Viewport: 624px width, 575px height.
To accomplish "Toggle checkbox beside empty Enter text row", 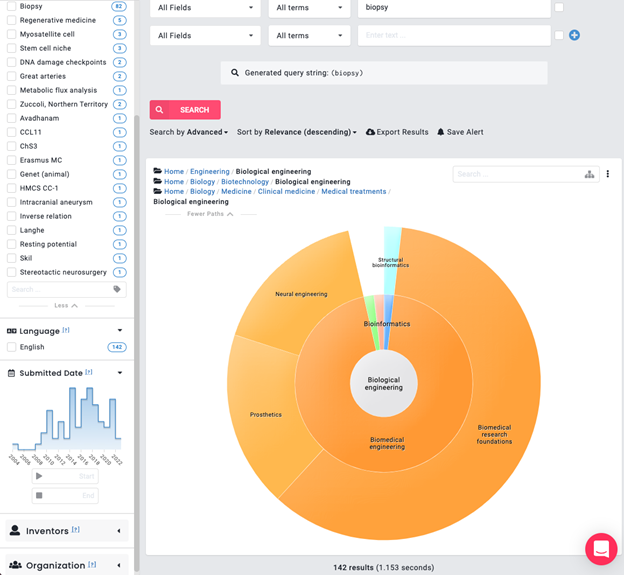I will coord(559,35).
